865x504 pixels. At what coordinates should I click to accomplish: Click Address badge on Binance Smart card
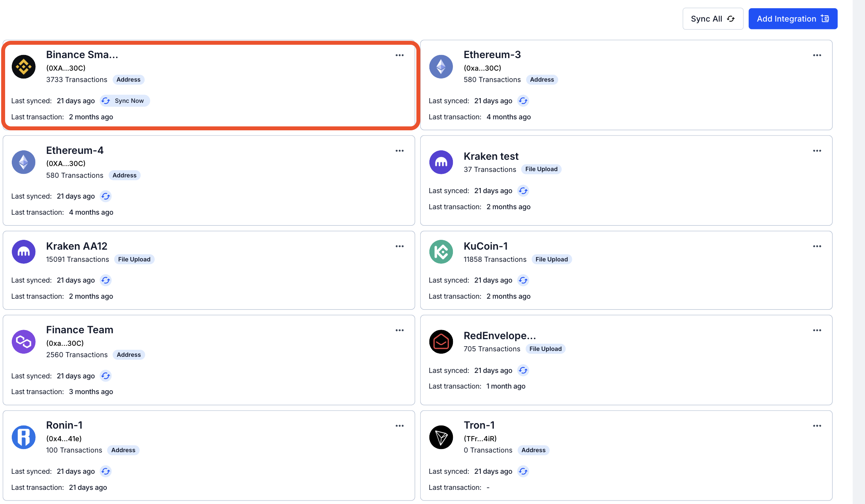pyautogui.click(x=128, y=80)
